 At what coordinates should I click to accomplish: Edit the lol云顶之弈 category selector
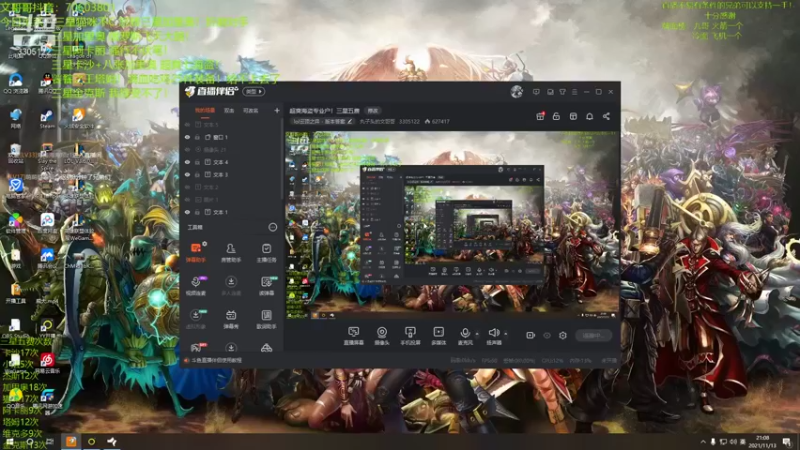(322, 121)
